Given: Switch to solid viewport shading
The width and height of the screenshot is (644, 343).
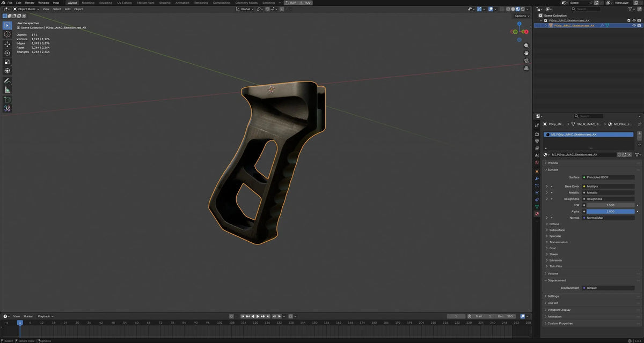Looking at the screenshot, I should 513,9.
